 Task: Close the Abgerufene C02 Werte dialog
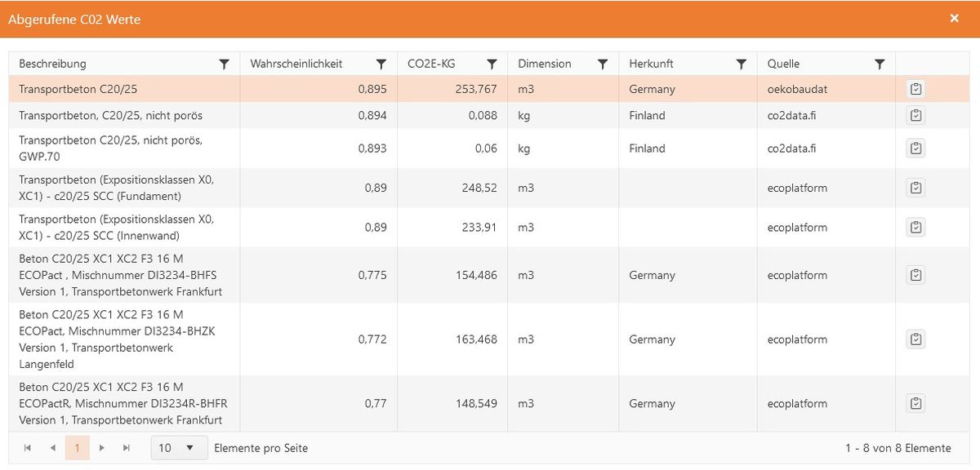tap(954, 18)
